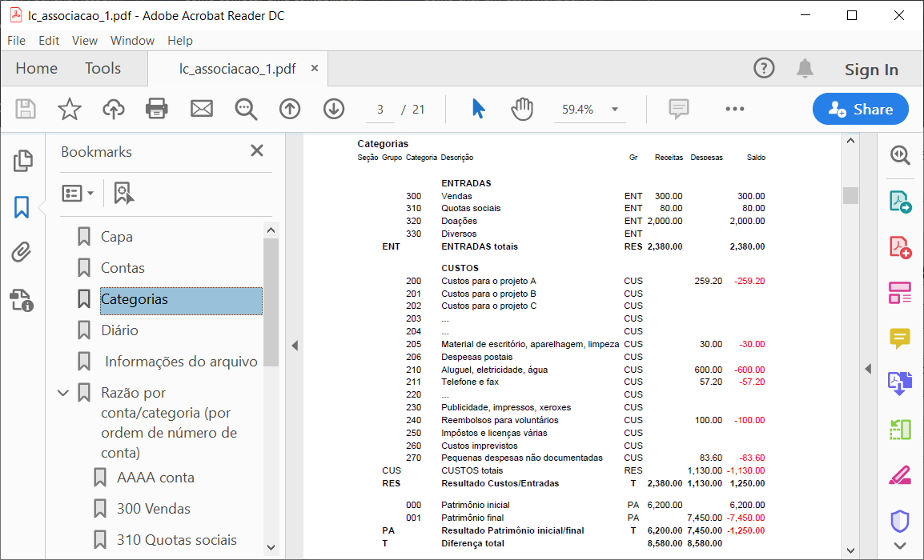This screenshot has width=924, height=560.
Task: Close the lc_associacao_1.pdf tab
Action: [315, 68]
